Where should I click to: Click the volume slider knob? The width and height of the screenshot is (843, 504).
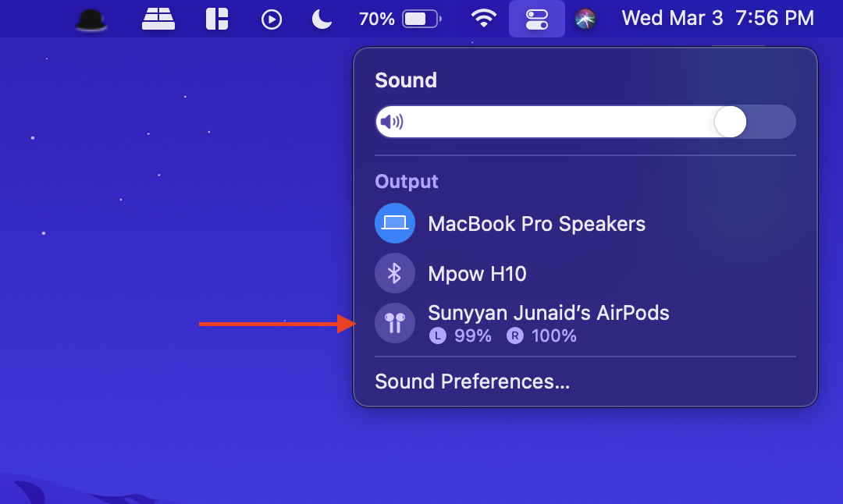pyautogui.click(x=730, y=122)
